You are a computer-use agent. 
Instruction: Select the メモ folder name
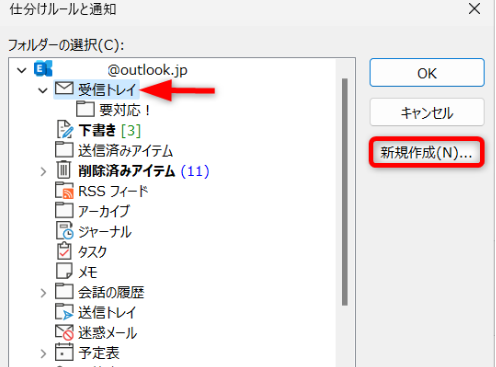point(88,272)
